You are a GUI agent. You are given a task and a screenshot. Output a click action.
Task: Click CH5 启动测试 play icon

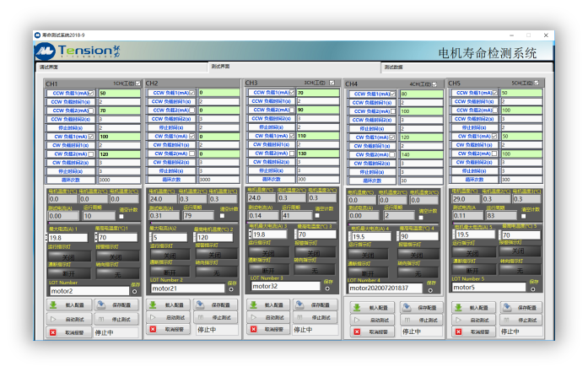pos(456,320)
